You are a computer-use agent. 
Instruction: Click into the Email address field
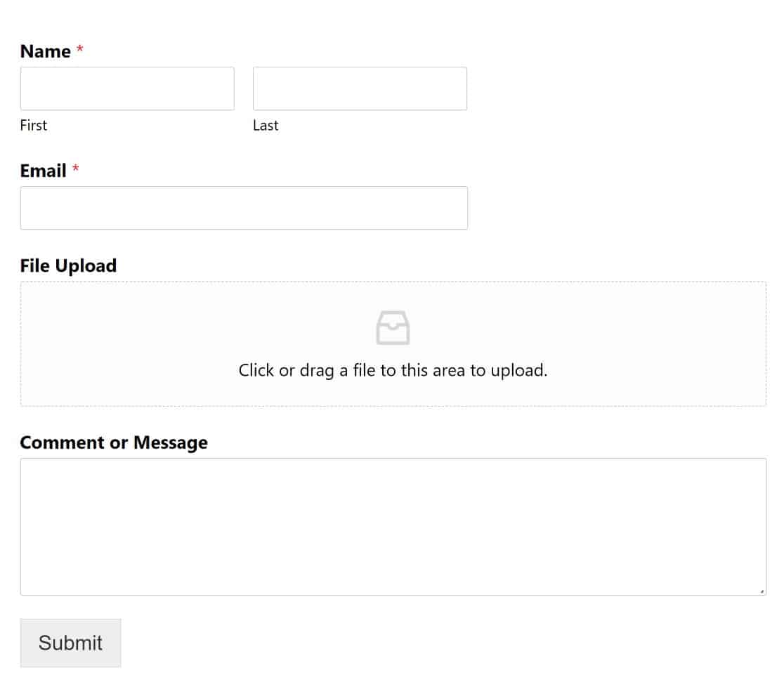tap(244, 208)
